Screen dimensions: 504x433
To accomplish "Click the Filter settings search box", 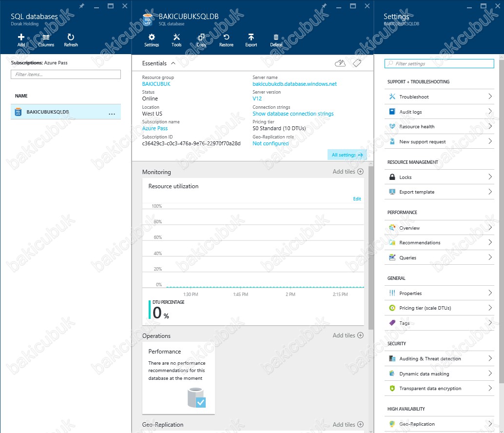I will click(x=439, y=64).
